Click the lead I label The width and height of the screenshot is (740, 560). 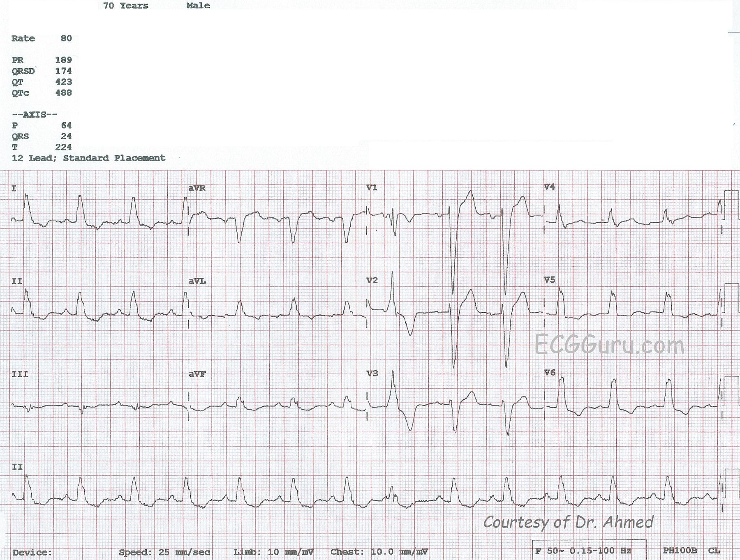14,189
